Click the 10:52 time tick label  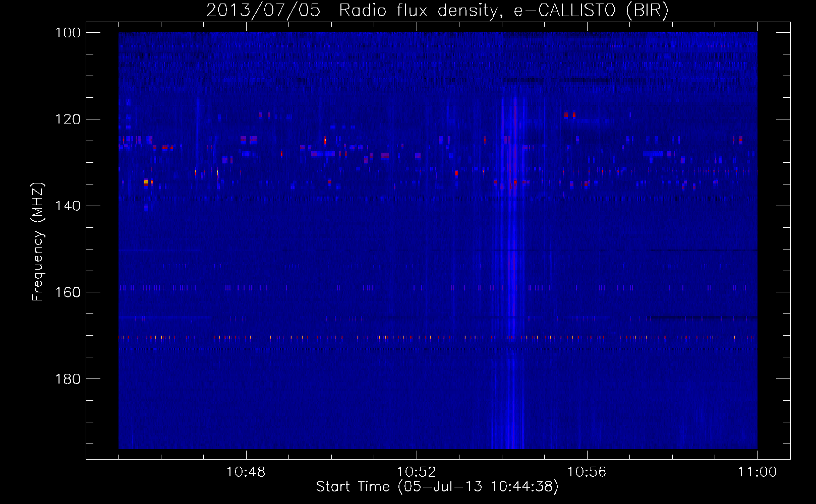(416, 472)
